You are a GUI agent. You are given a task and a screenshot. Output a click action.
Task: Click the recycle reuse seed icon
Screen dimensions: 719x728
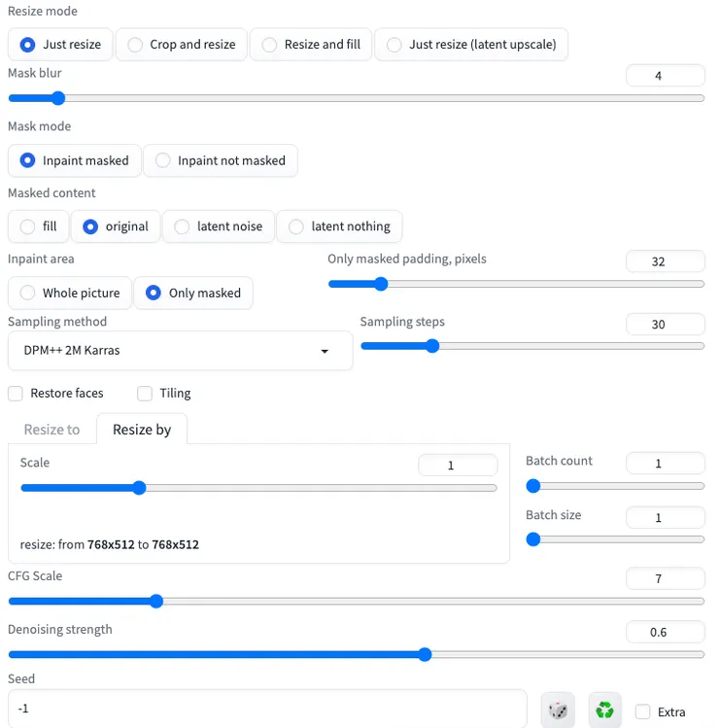pos(604,711)
